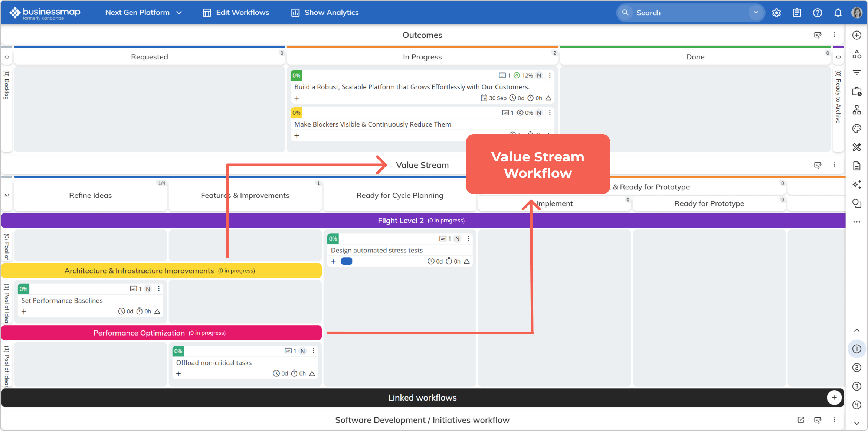Open the board color palette icon
The width and height of the screenshot is (868, 431).
[x=857, y=128]
